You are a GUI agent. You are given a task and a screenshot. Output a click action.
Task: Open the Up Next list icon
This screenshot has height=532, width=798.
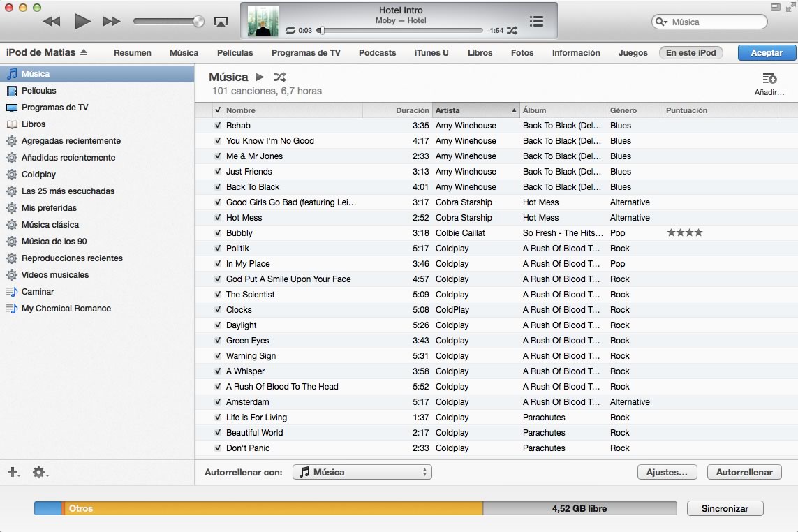pos(536,22)
